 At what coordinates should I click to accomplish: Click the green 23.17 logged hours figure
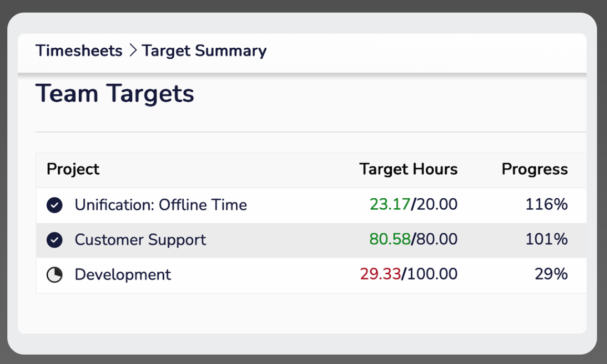[x=390, y=204]
